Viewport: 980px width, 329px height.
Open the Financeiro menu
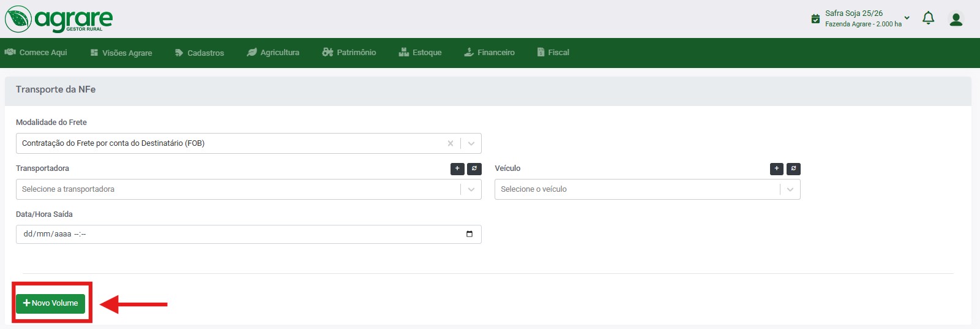point(489,53)
